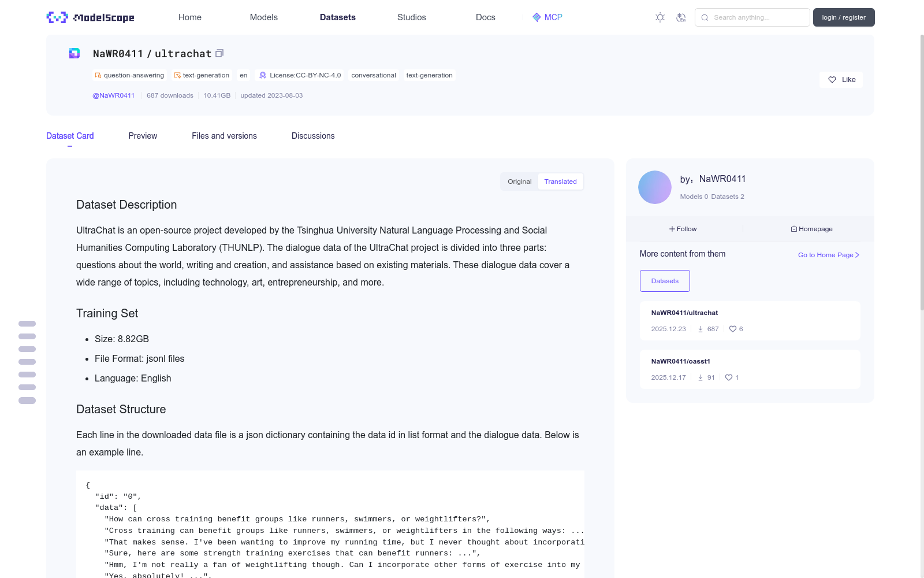The width and height of the screenshot is (924, 578).
Task: Show the Original description text
Action: 520,181
